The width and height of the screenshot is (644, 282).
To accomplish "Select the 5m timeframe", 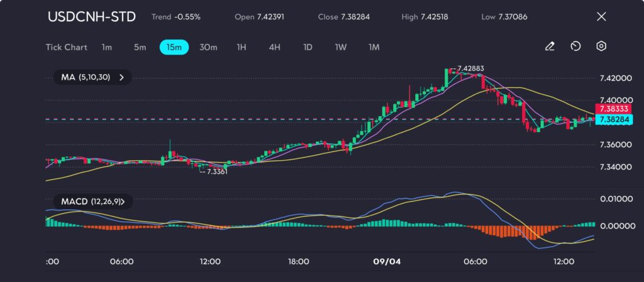I will (x=140, y=47).
